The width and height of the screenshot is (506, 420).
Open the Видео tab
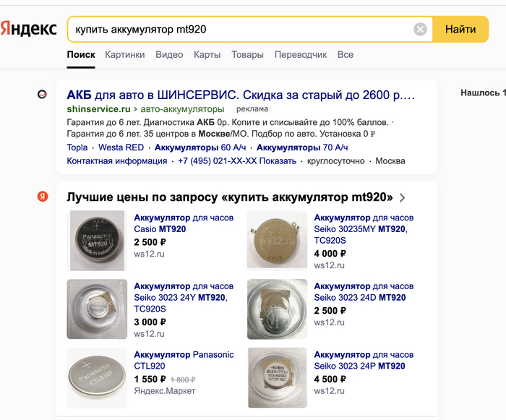[169, 54]
